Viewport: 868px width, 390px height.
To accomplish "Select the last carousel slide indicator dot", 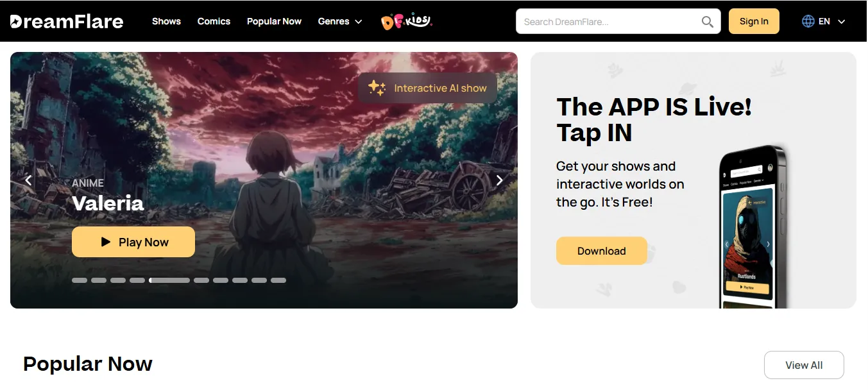I will [278, 280].
